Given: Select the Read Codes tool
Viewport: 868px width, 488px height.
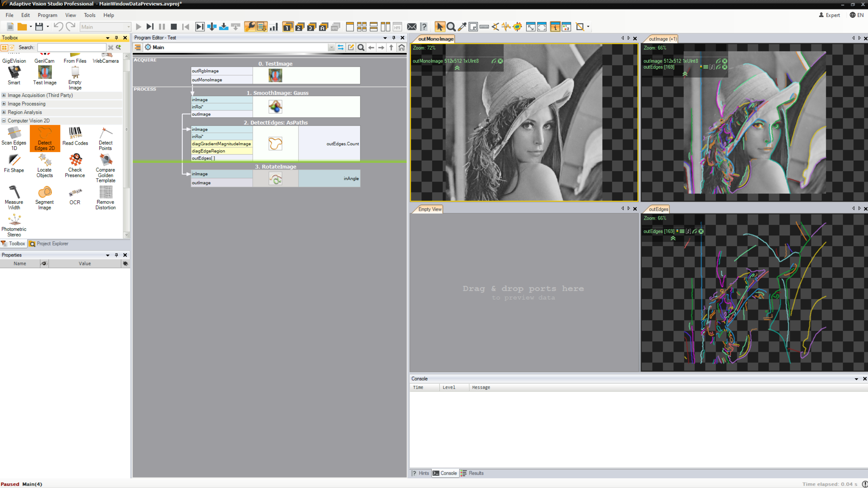Looking at the screenshot, I should tap(75, 136).
